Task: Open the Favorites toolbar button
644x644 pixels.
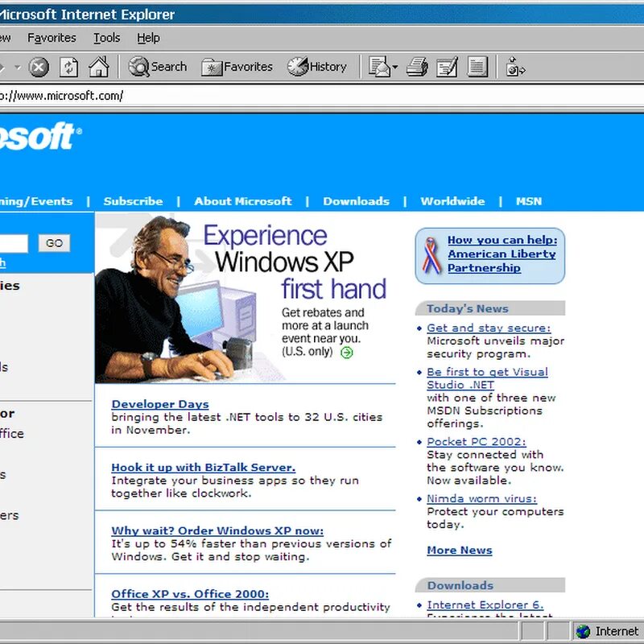Action: click(x=237, y=67)
